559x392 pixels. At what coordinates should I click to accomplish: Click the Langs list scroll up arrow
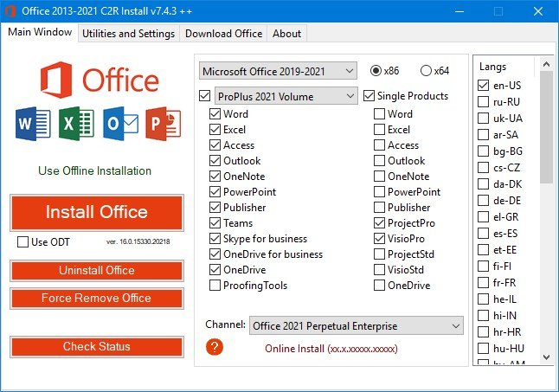click(546, 64)
